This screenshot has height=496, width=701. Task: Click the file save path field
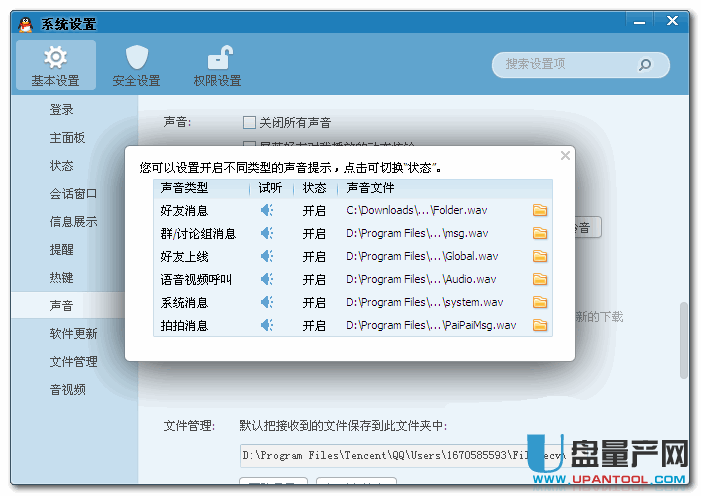(402, 455)
